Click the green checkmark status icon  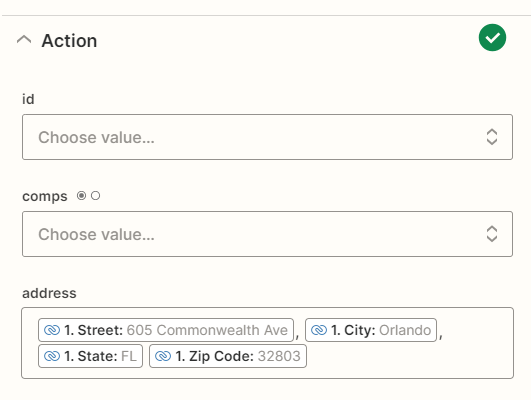[x=492, y=38]
